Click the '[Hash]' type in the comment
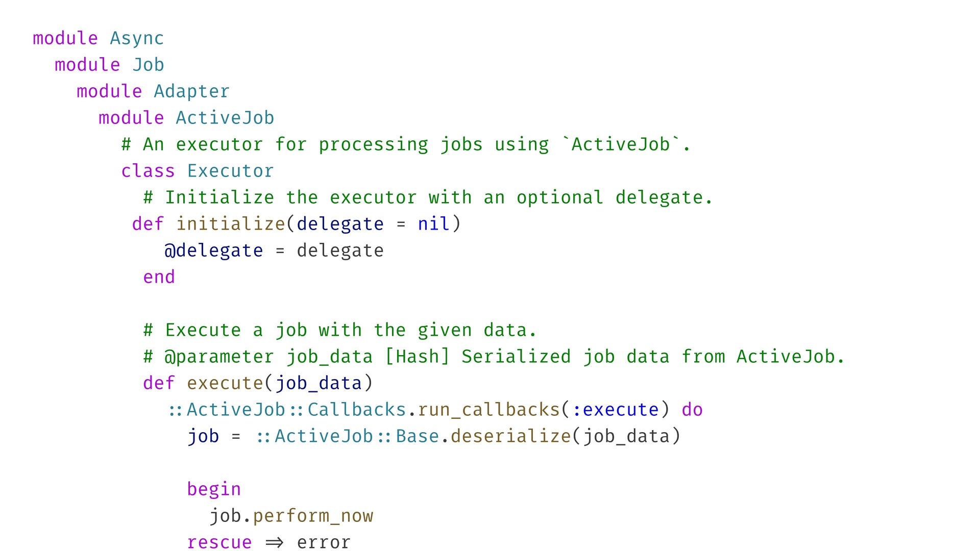 [417, 357]
